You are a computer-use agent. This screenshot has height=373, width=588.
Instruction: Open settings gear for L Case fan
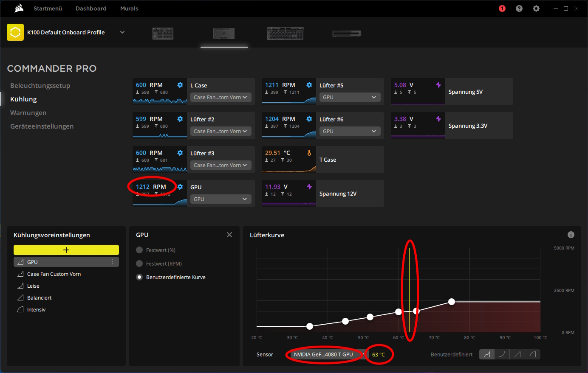[180, 85]
